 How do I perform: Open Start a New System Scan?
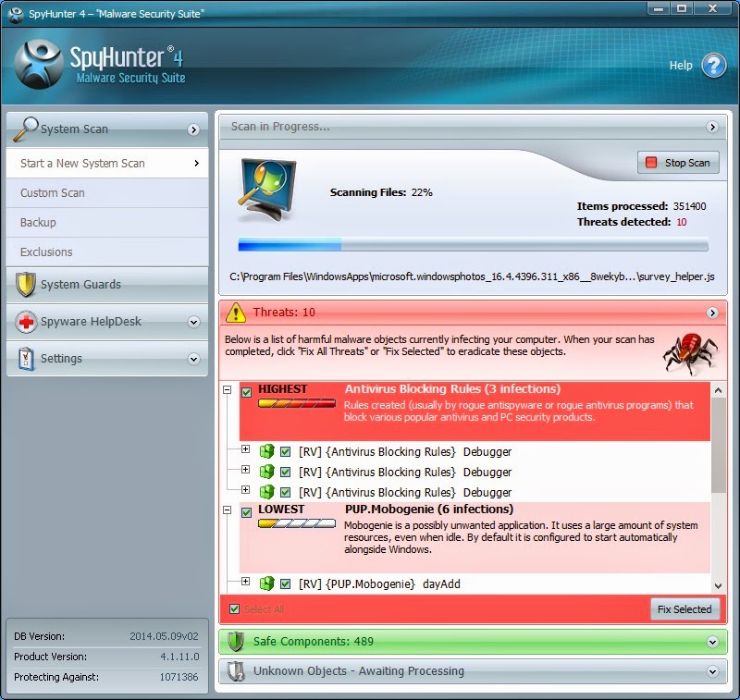coord(107,163)
